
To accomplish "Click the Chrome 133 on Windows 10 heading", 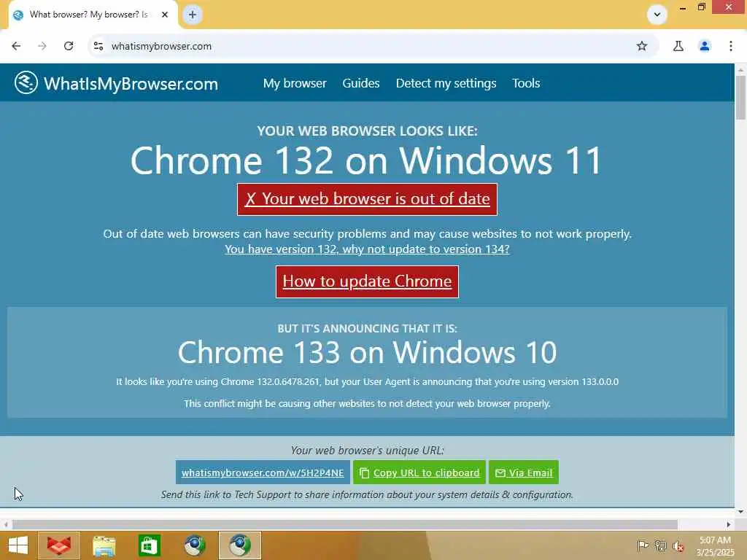I will coord(368,352).
